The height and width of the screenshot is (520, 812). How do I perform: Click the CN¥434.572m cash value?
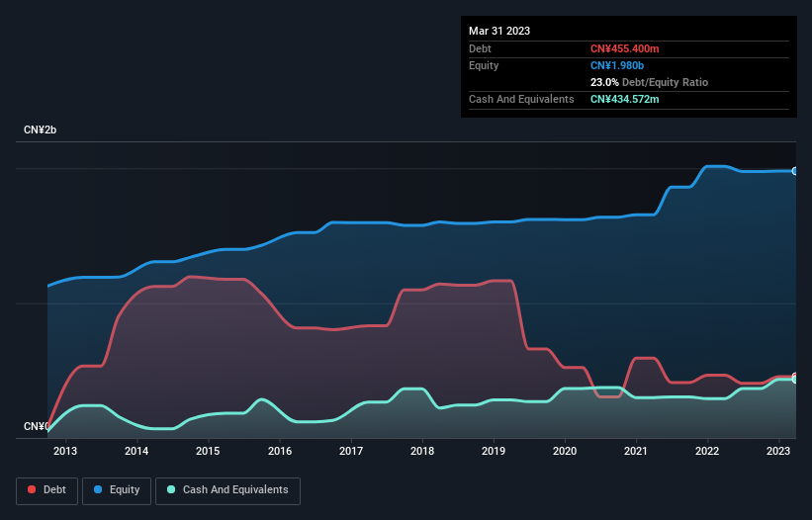[x=624, y=99]
